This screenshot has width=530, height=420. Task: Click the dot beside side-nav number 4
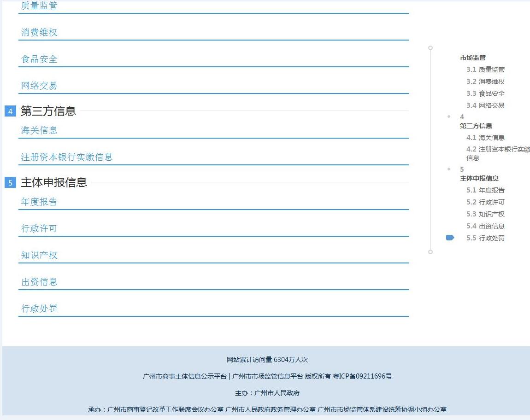click(449, 117)
